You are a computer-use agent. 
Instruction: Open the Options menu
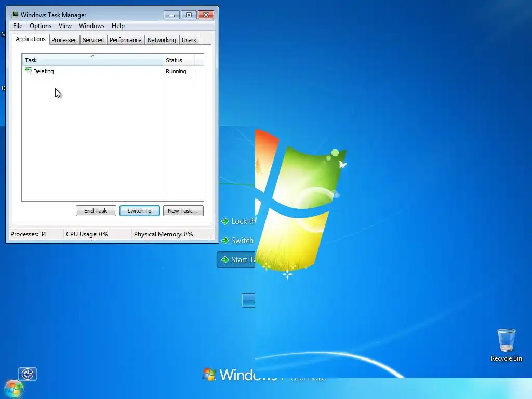tap(41, 26)
